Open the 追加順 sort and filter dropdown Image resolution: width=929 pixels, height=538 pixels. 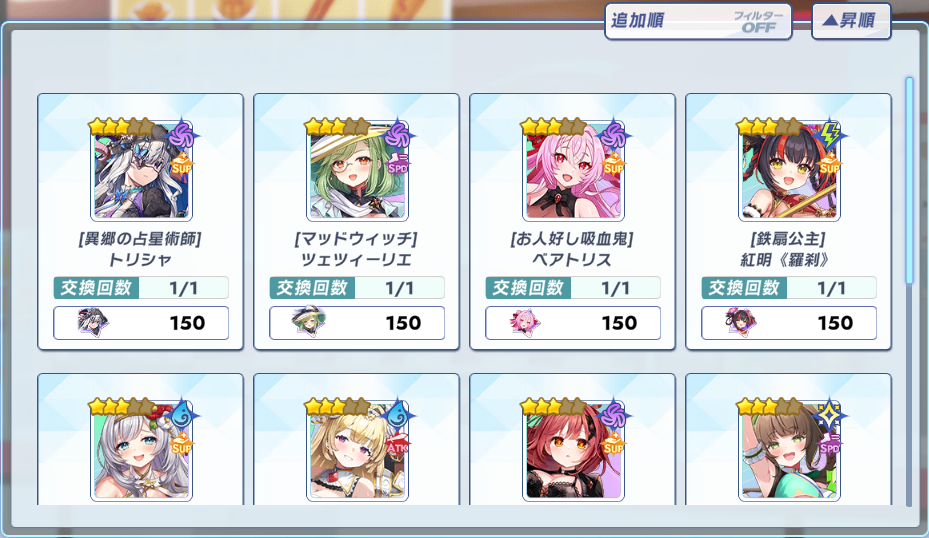point(698,21)
